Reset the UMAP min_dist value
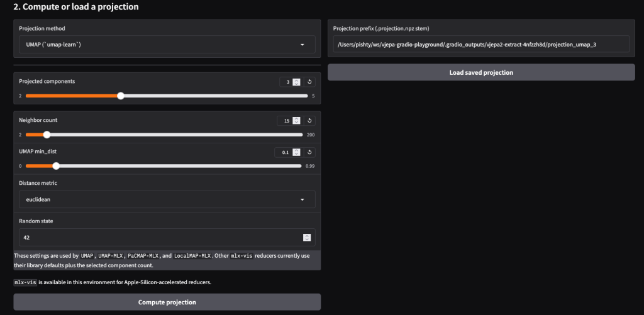The width and height of the screenshot is (644, 315). (309, 152)
